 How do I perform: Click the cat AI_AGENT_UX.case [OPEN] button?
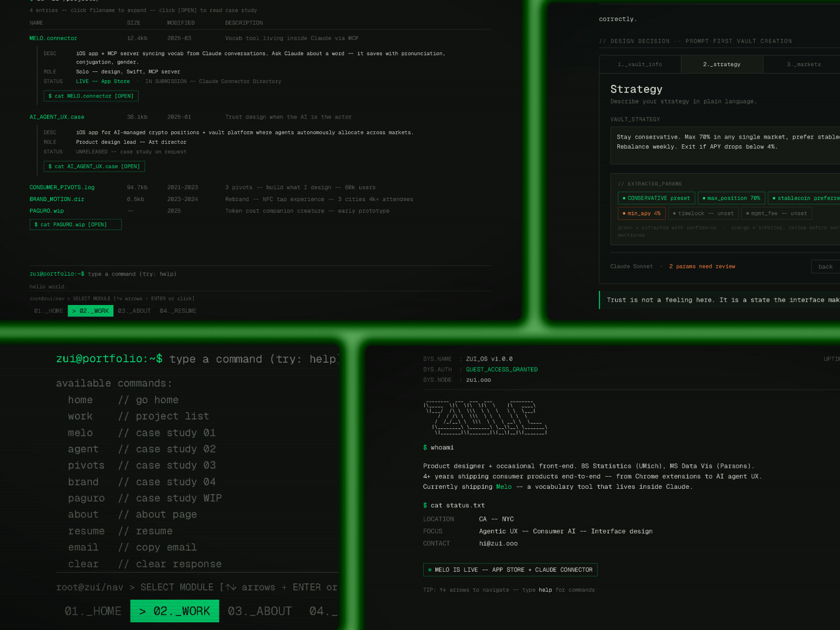coord(94,166)
